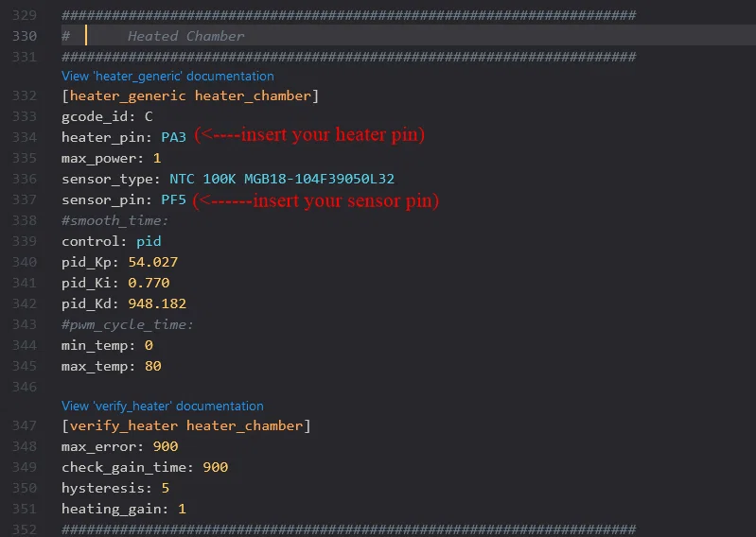Click the pid_Kd value 948.182
The height and width of the screenshot is (537, 756).
[x=157, y=303]
